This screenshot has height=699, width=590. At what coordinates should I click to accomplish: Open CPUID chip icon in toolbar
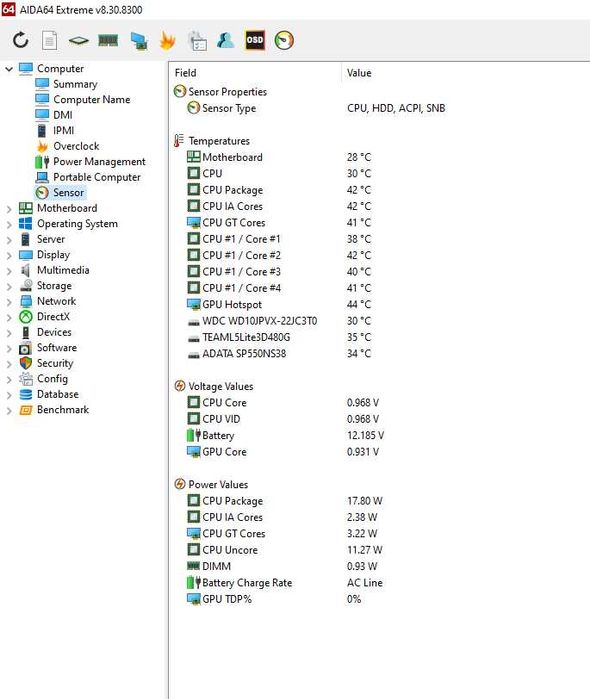[x=78, y=41]
